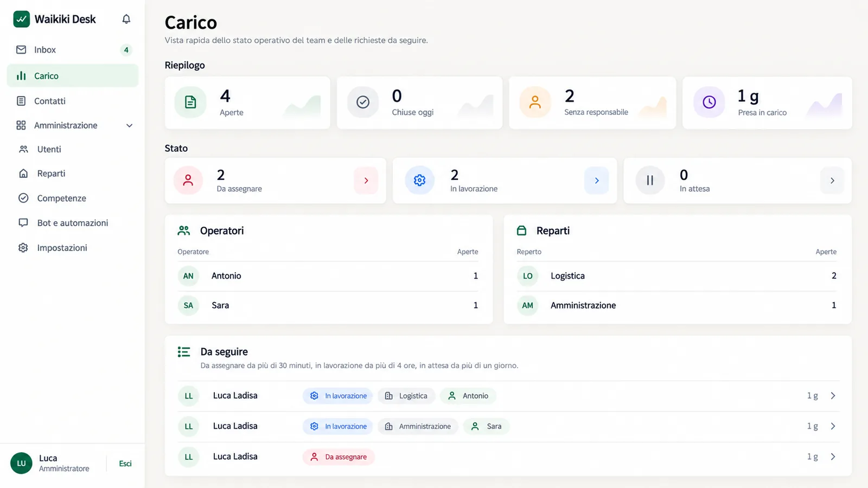Click the red Da assegnare tag in Da seguire
Image resolution: width=868 pixels, height=488 pixels.
339,457
